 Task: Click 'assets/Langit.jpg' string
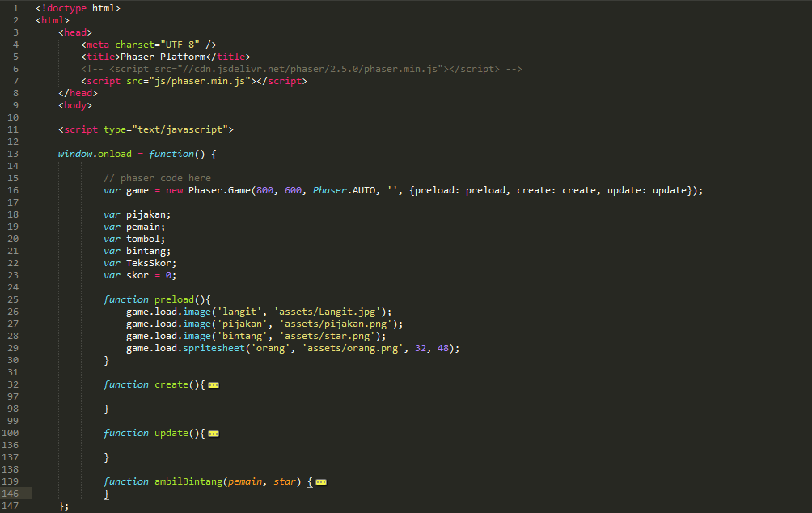(x=328, y=312)
